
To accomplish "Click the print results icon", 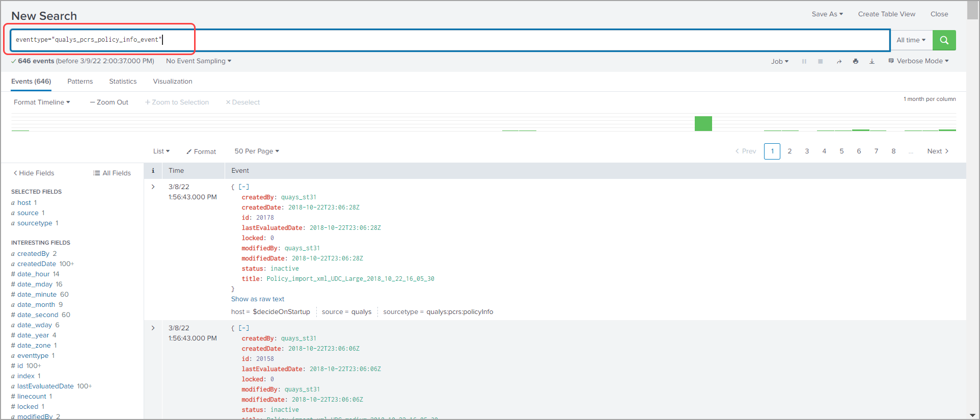I will click(855, 61).
